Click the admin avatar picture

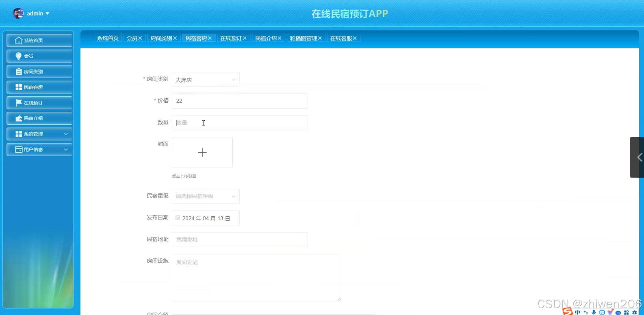tap(18, 13)
